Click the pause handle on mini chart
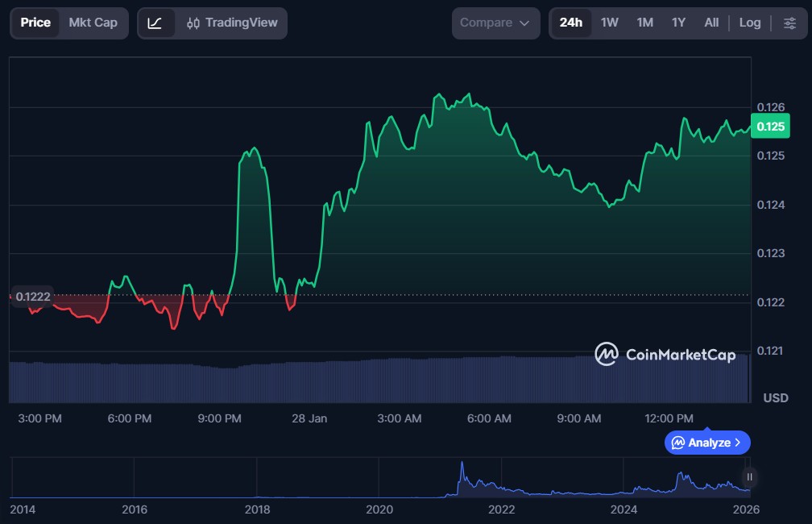Viewport: 812px width, 524px height. [x=749, y=476]
